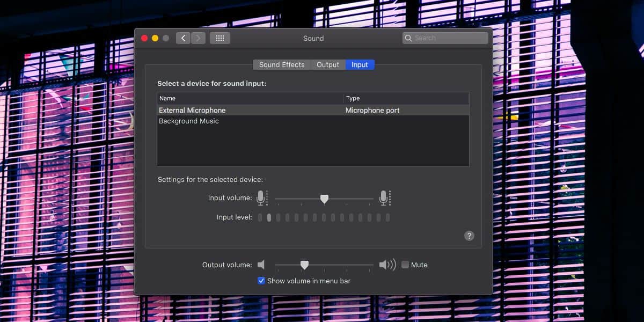The height and width of the screenshot is (322, 644).
Task: Select Background Music as the input device
Action: 313,121
